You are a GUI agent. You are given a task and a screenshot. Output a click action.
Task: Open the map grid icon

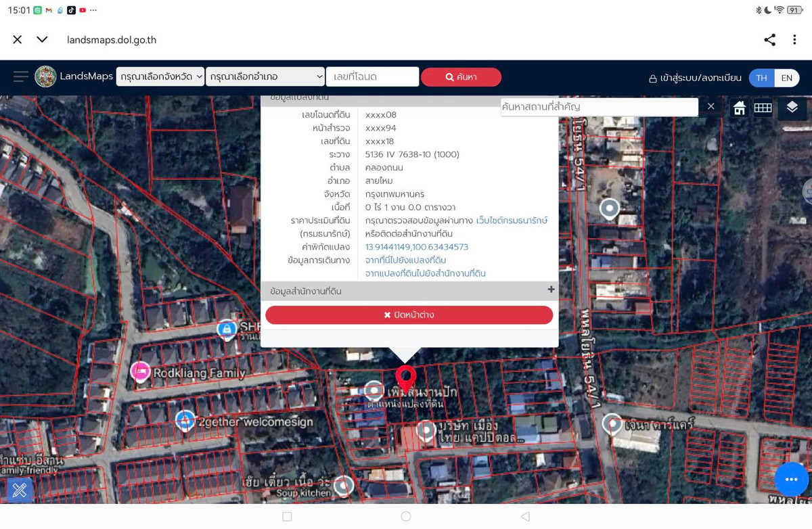tap(763, 108)
